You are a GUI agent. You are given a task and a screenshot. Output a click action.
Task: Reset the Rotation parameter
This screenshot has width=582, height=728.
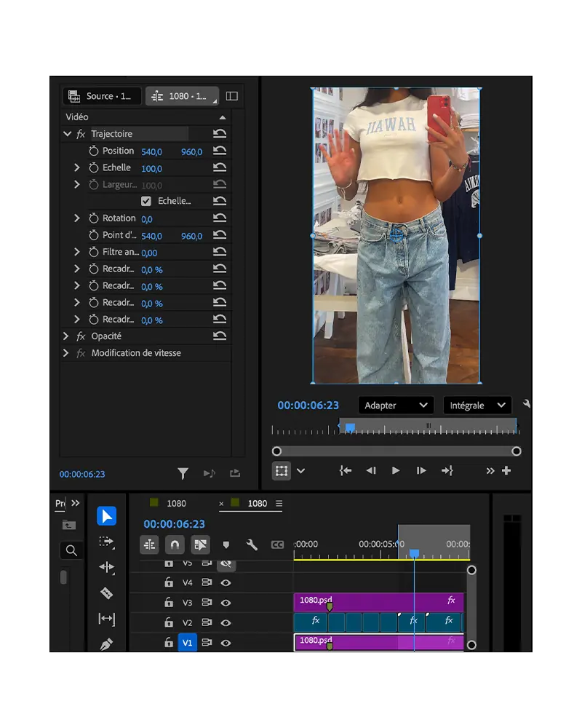pyautogui.click(x=220, y=218)
